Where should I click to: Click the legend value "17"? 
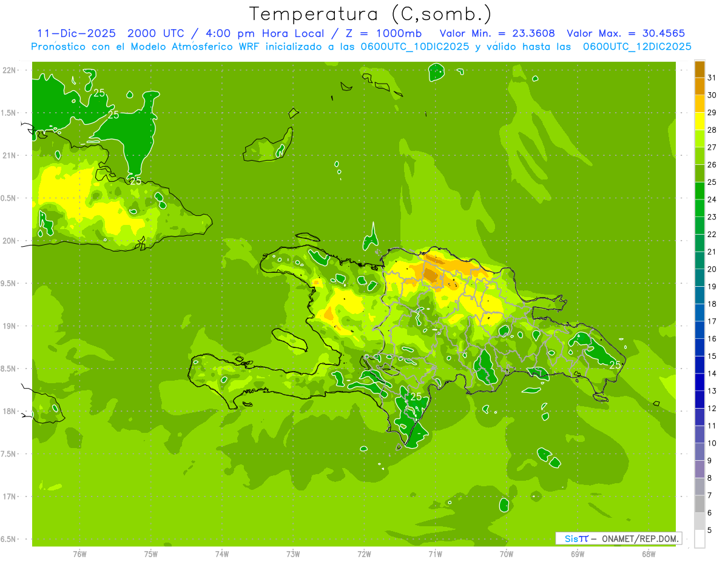coord(712,321)
